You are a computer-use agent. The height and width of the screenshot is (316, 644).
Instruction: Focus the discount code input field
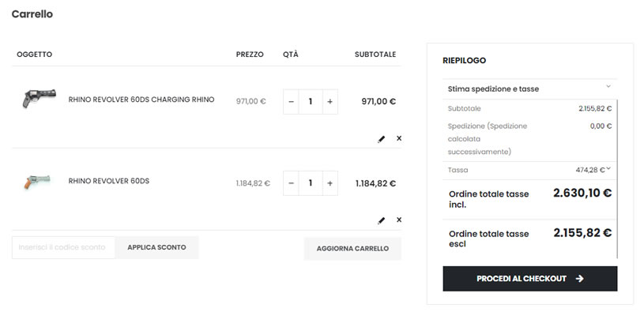click(63, 247)
